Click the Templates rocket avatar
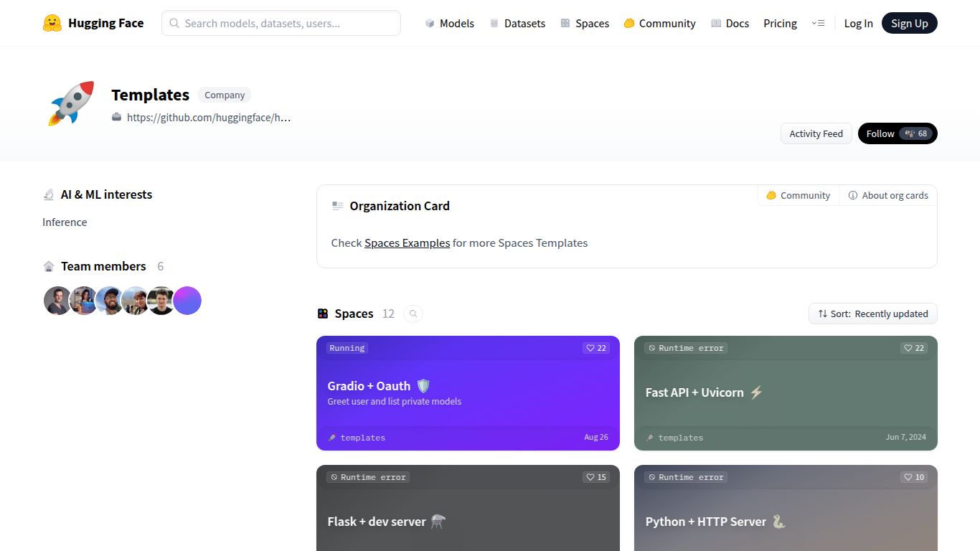 click(x=71, y=103)
